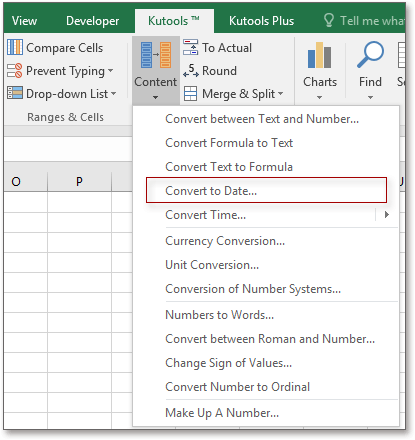Open the Drop-down List arrow
The height and width of the screenshot is (440, 415).
click(114, 94)
